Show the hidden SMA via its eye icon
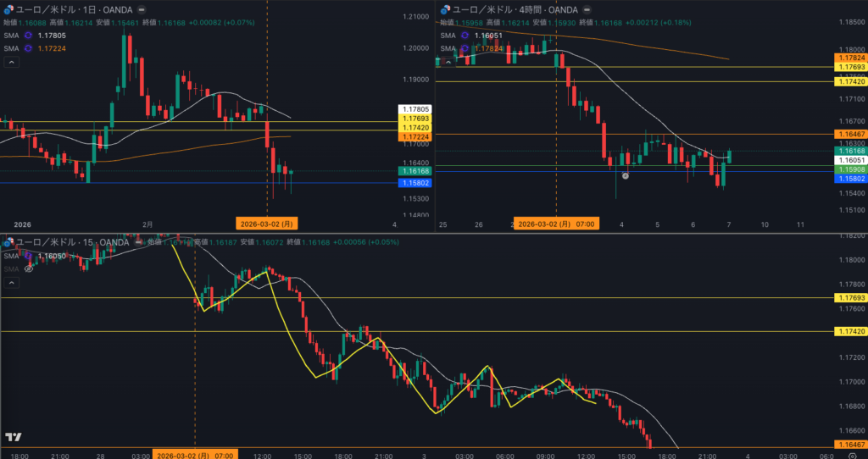868x459 pixels. pyautogui.click(x=29, y=268)
